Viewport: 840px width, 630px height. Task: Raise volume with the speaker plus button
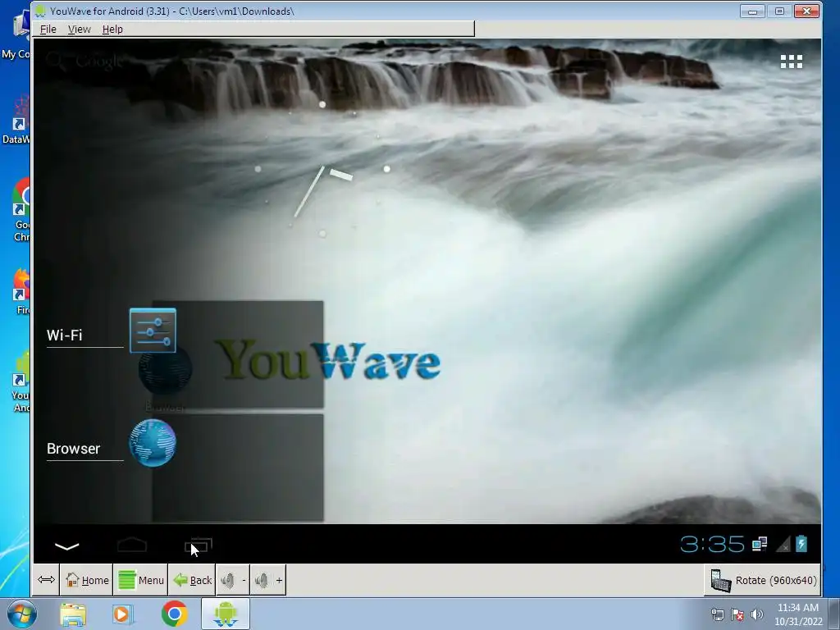268,580
